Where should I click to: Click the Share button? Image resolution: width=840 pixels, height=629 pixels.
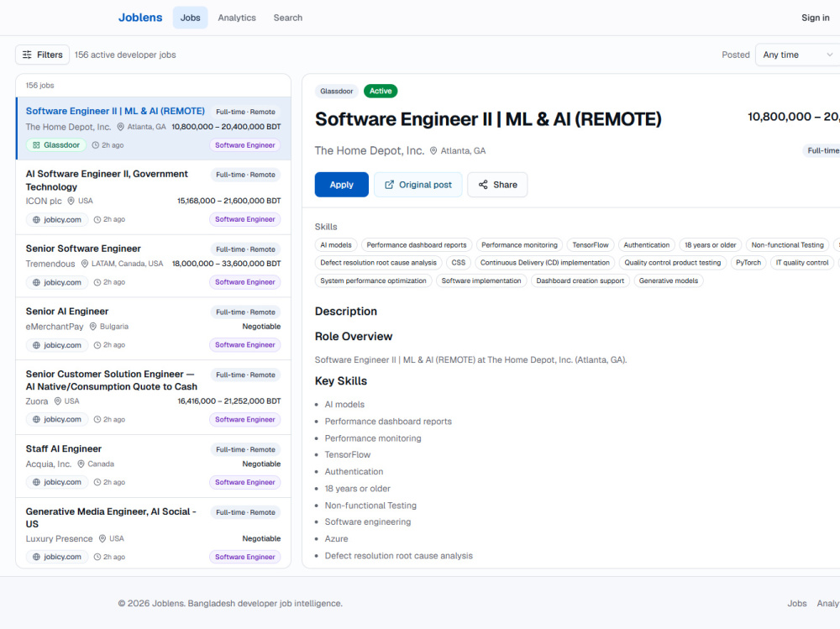click(497, 185)
